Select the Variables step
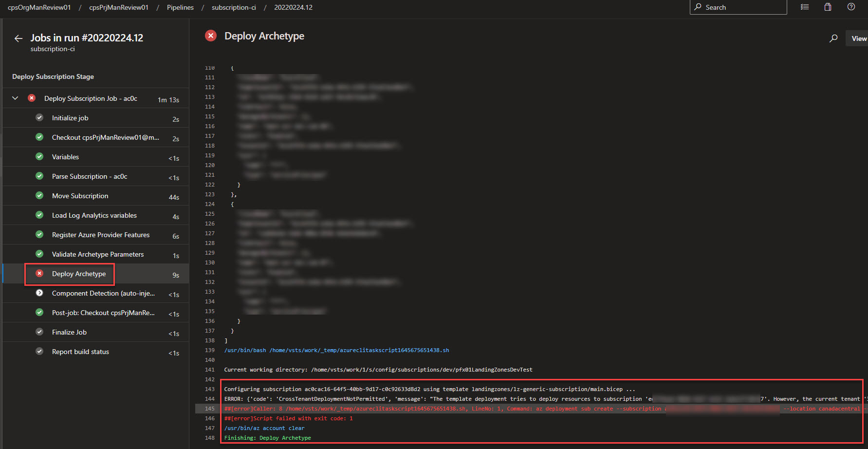The image size is (868, 449). coord(96,157)
